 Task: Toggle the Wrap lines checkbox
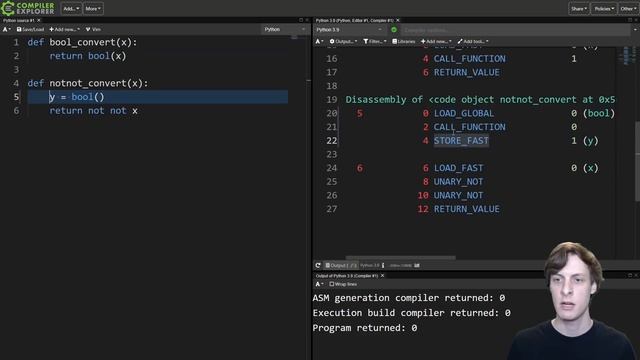(332, 284)
